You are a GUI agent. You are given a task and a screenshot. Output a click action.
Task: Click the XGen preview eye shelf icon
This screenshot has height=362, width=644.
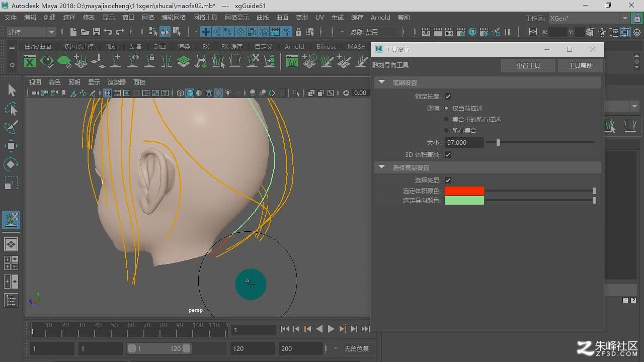tap(47, 62)
